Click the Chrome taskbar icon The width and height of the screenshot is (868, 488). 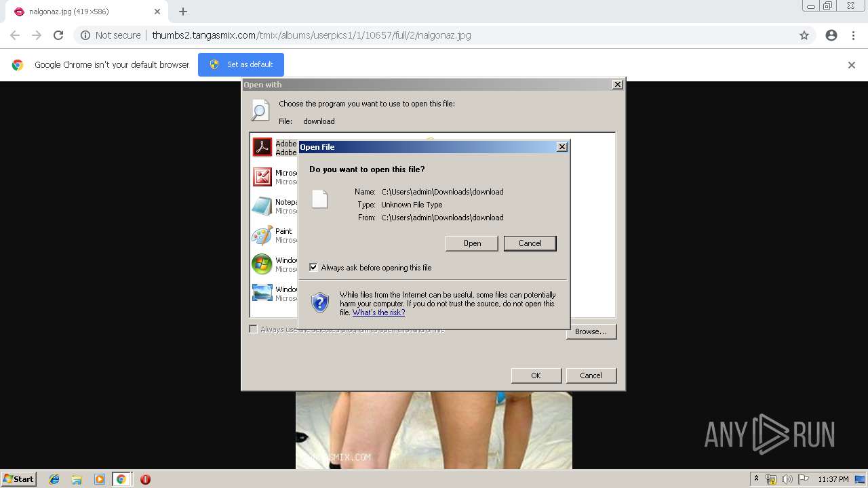pos(121,479)
